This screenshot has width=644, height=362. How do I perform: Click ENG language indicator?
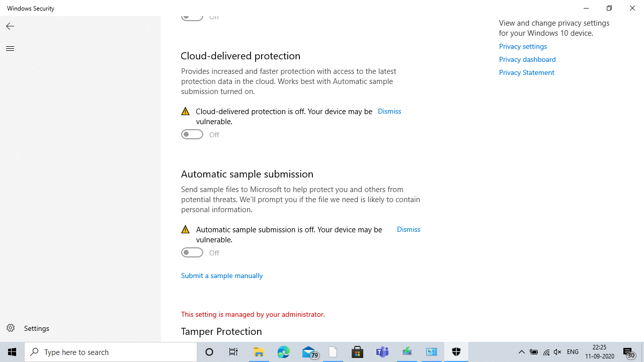point(573,352)
